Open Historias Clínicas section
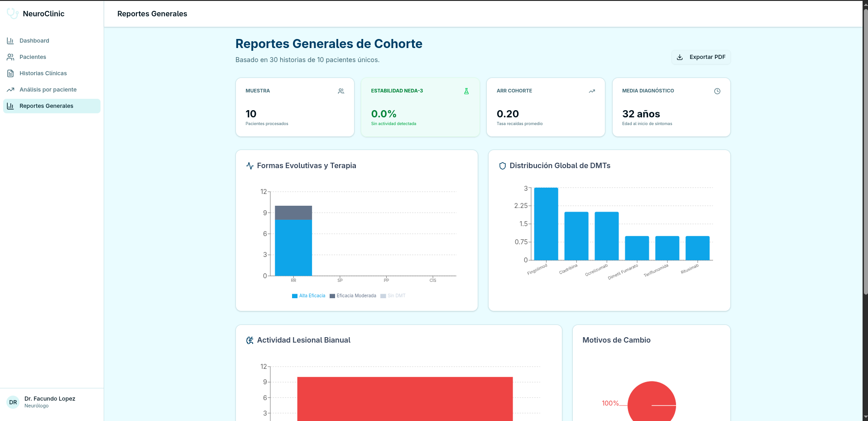The height and width of the screenshot is (421, 868). [x=52, y=73]
